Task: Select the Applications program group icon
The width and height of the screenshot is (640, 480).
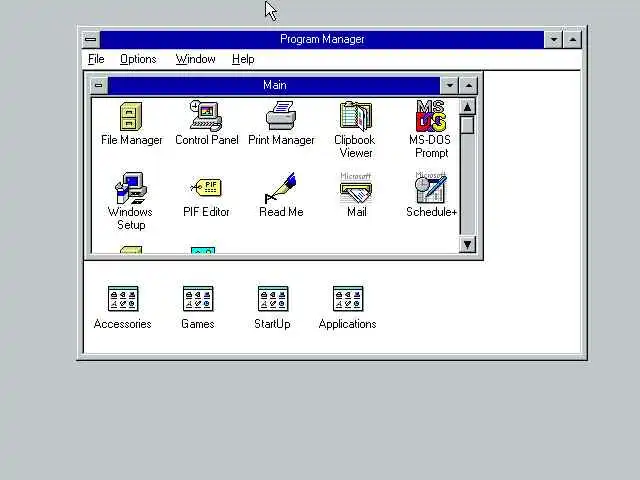Action: (348, 299)
